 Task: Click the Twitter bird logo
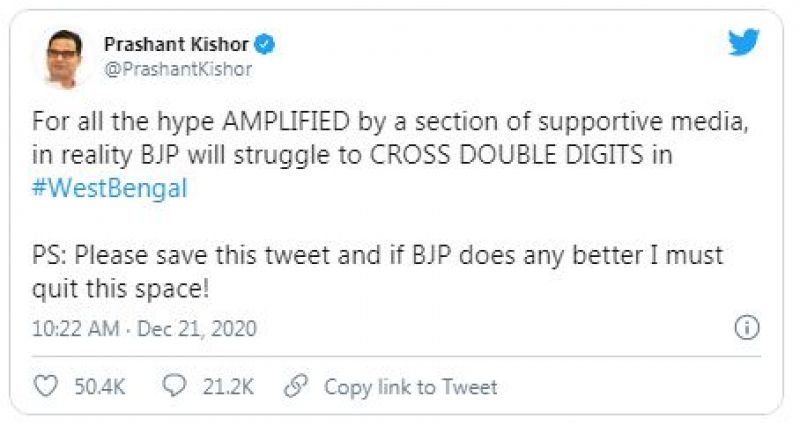pos(743,43)
